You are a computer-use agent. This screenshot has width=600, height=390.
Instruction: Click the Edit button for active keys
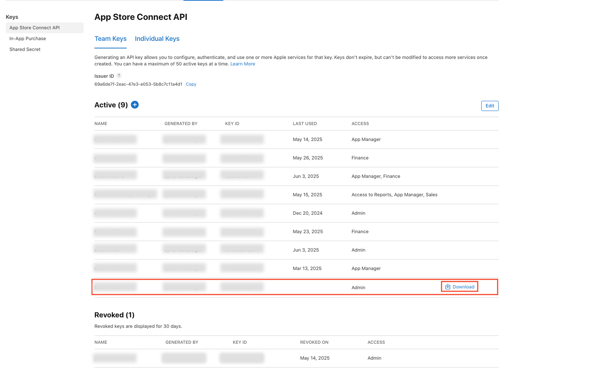(x=489, y=106)
